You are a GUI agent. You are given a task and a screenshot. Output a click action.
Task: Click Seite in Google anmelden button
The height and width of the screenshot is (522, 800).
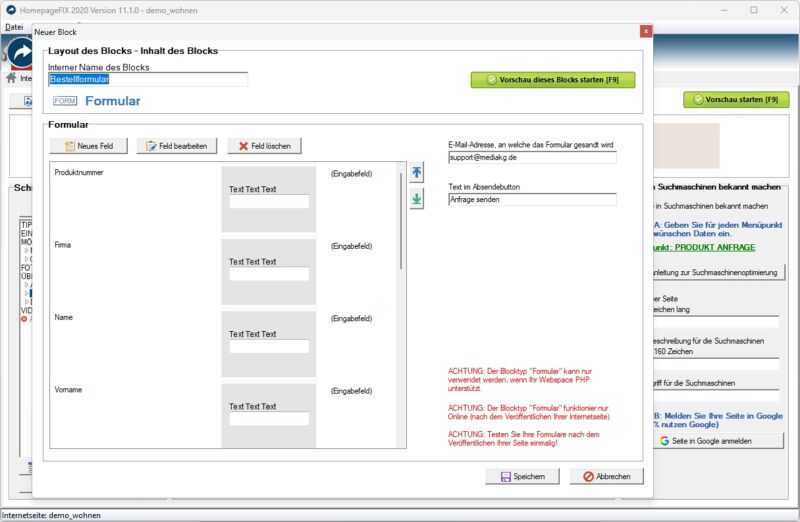tap(718, 441)
